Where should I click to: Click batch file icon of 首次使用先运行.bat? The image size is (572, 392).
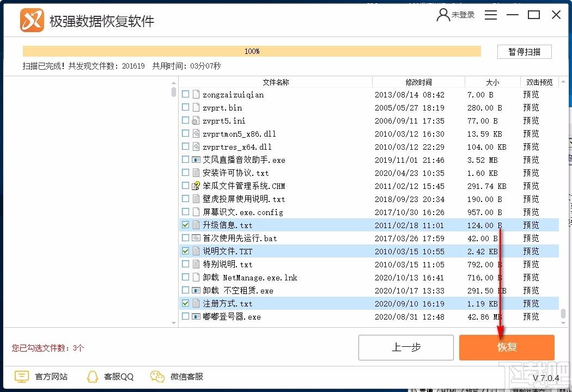coord(196,238)
